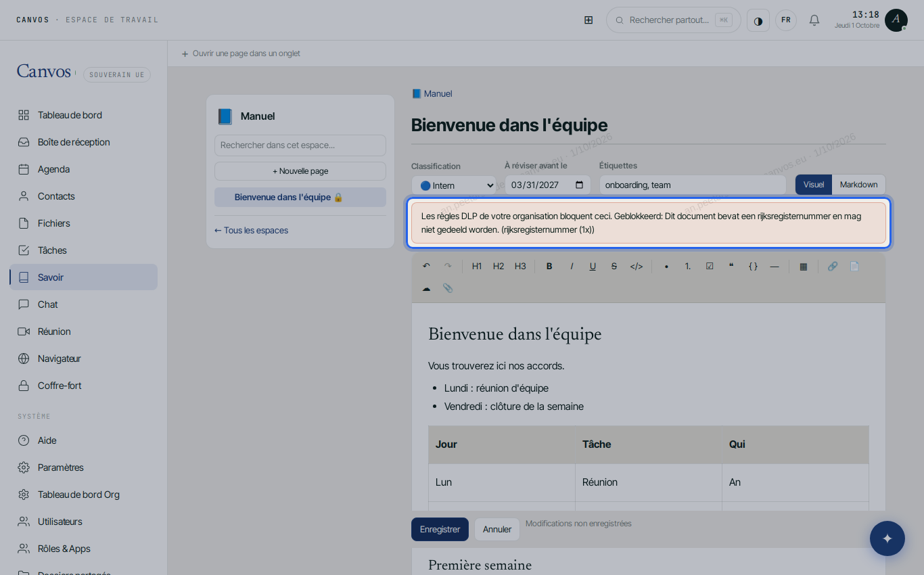This screenshot has width=924, height=575.
Task: Apply H3 heading style
Action: click(x=520, y=266)
